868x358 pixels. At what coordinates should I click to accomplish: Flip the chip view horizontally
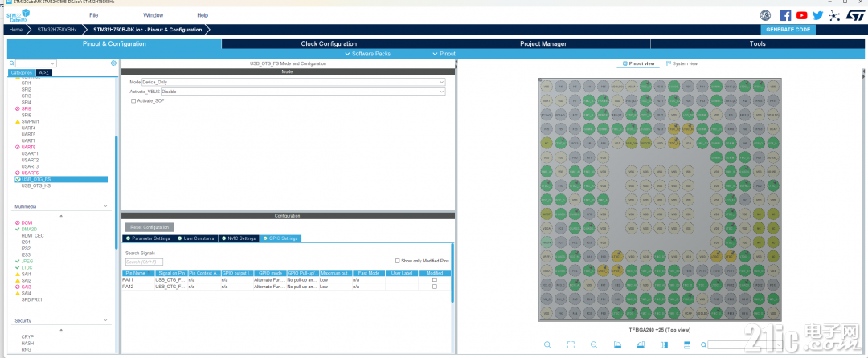tap(665, 344)
